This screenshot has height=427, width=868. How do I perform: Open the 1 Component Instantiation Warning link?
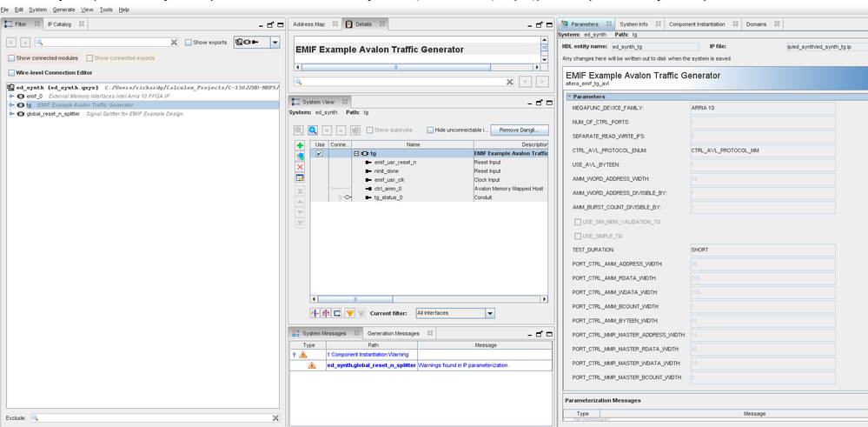368,355
